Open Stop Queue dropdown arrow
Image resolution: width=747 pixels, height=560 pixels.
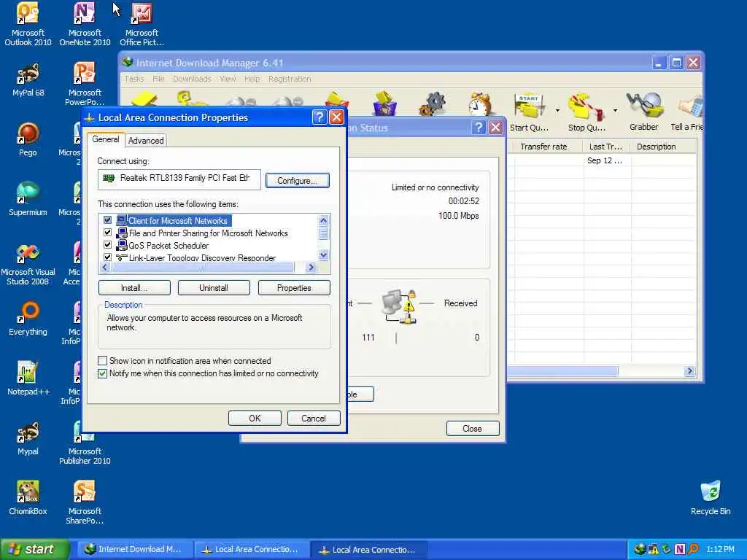click(x=615, y=111)
